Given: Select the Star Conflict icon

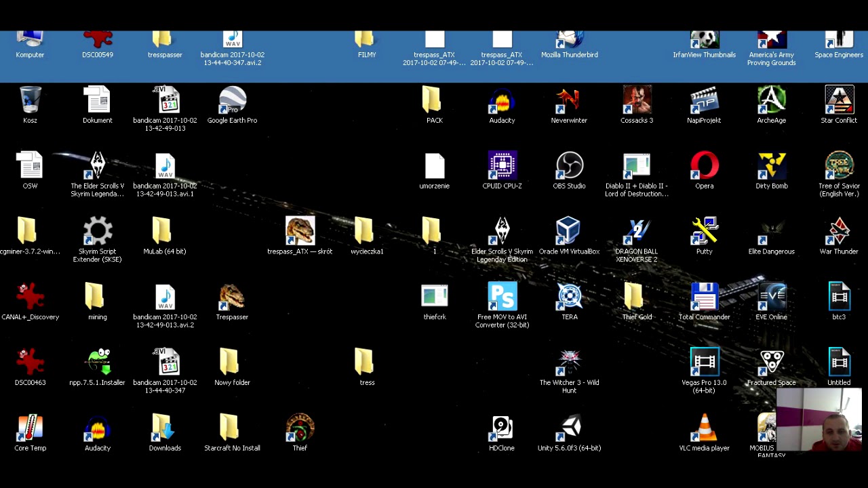Looking at the screenshot, I should 839,105.
